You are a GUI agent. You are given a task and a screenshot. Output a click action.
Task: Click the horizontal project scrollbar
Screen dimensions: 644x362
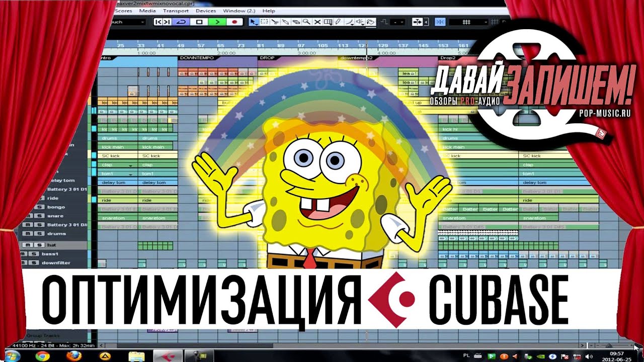pyautogui.click(x=342, y=345)
